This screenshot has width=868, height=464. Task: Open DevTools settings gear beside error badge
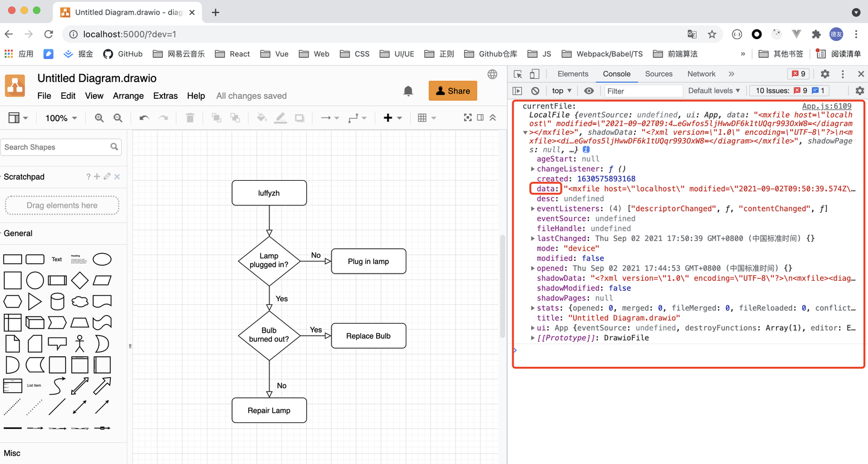pos(825,74)
